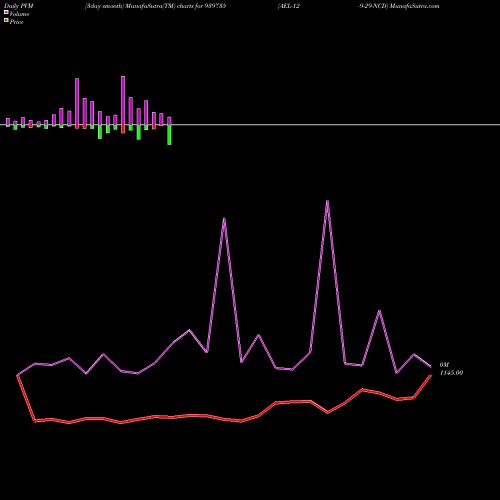Click the Volume legend color swatch
Viewport: 500px width, 500px height.
pos(6,12)
